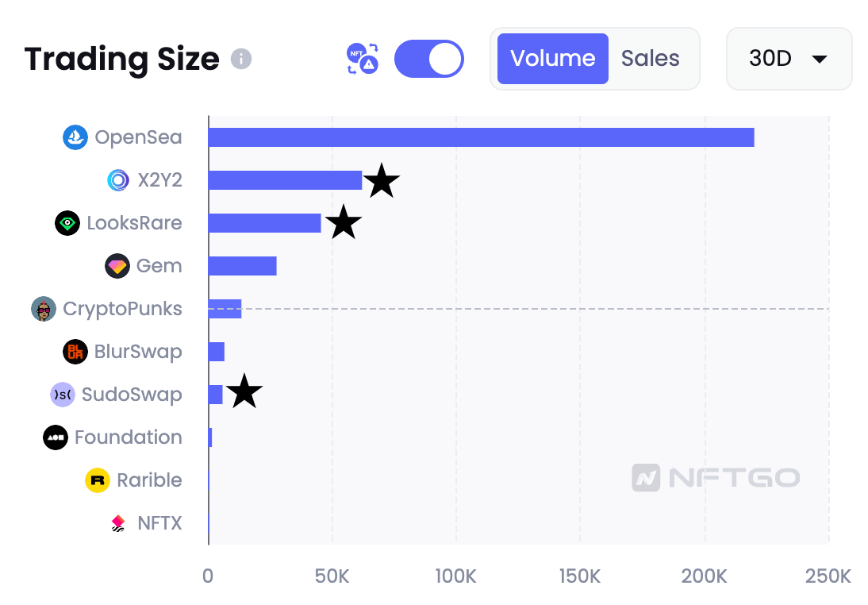The width and height of the screenshot is (868, 605).
Task: Select the CryptoPunks label text
Action: tap(122, 309)
